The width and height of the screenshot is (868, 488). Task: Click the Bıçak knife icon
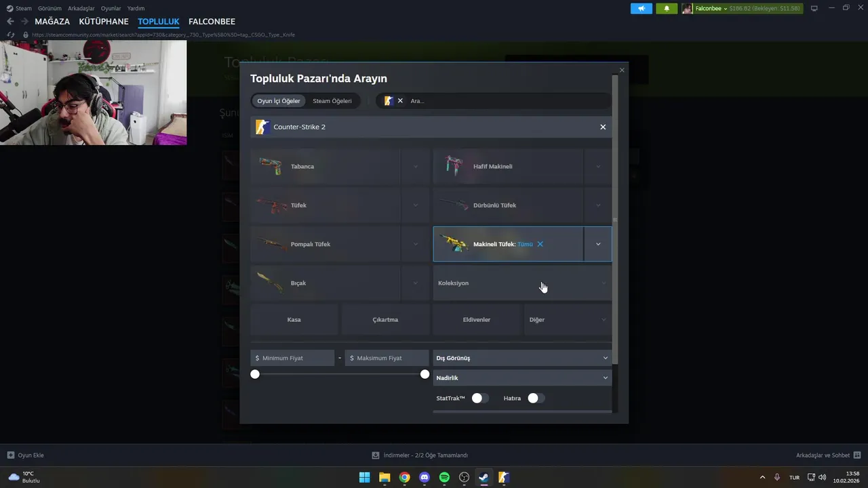point(271,283)
